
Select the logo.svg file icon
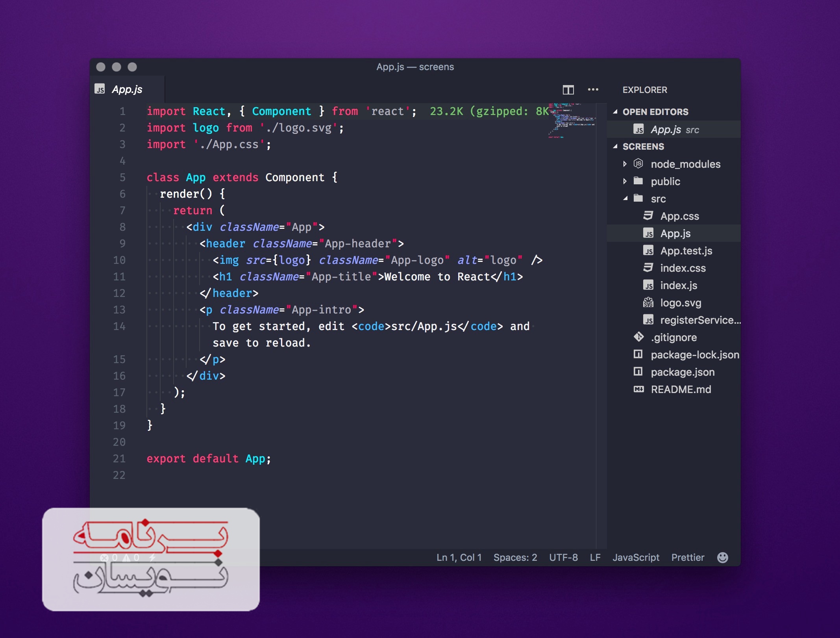point(649,302)
